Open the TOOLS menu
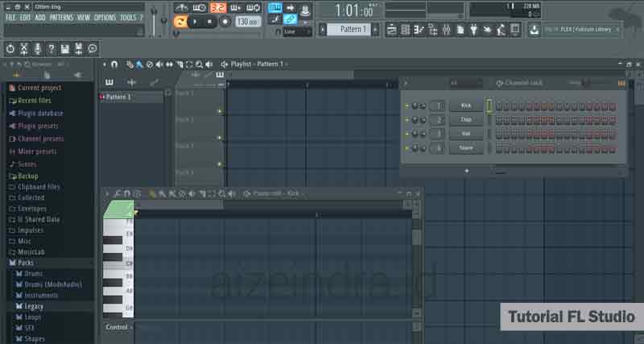 pyautogui.click(x=128, y=17)
